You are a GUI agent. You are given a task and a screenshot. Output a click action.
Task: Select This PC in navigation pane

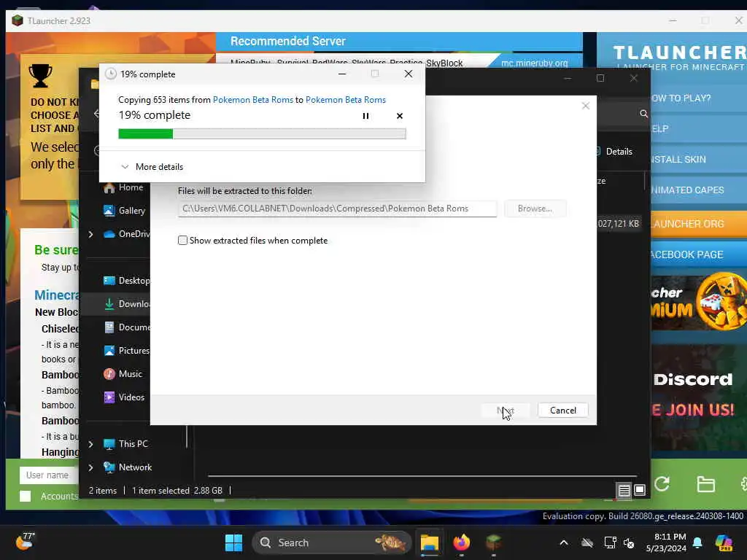[x=125, y=444]
